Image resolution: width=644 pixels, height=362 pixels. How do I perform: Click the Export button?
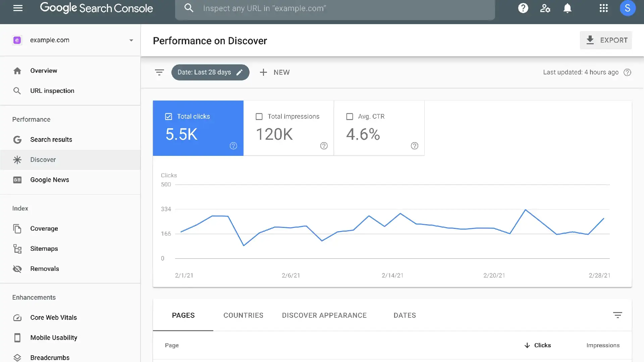[x=606, y=40]
